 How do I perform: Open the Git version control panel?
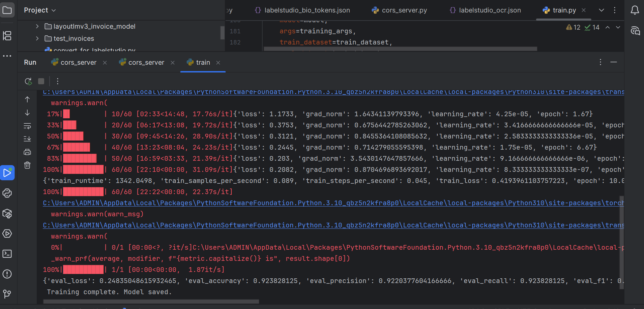7,294
